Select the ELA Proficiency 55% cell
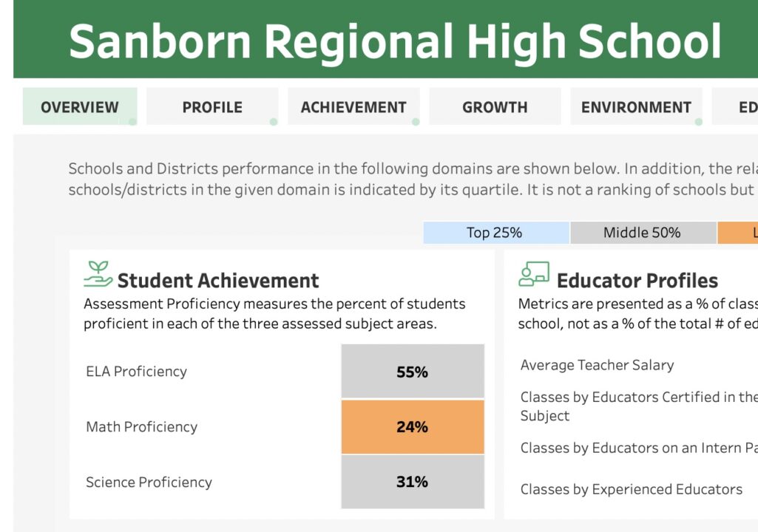The width and height of the screenshot is (758, 532). point(412,372)
